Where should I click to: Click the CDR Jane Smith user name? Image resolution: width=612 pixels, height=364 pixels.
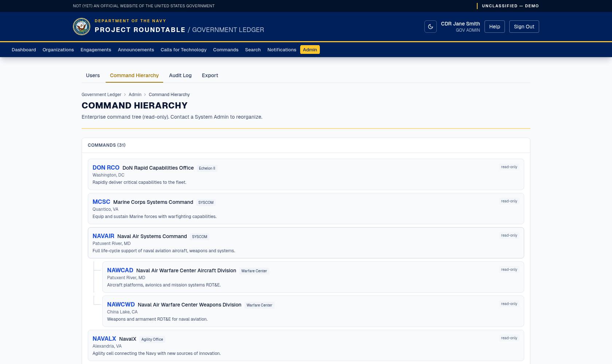pos(460,24)
